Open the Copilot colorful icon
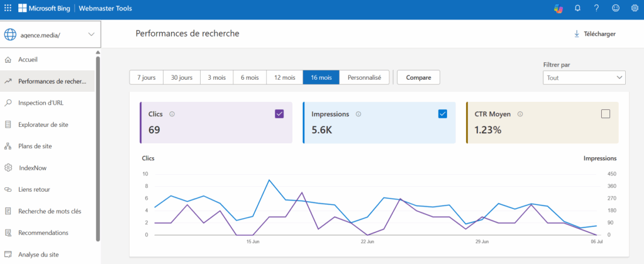Image resolution: width=644 pixels, height=264 pixels. pos(558,8)
